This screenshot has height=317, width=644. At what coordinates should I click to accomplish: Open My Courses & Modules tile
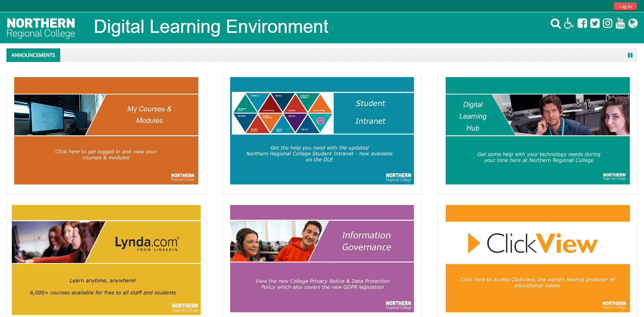(x=106, y=131)
